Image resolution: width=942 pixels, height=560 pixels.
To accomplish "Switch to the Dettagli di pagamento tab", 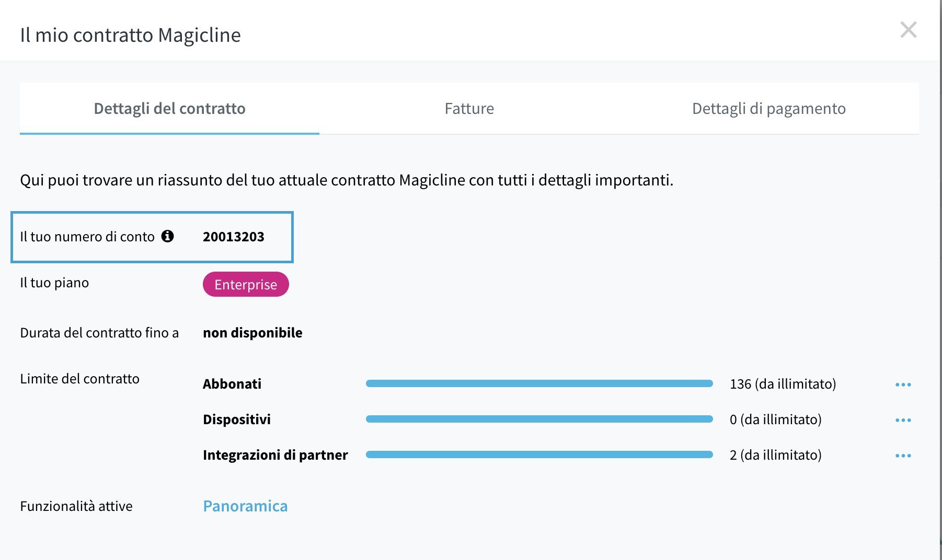I will [x=768, y=108].
